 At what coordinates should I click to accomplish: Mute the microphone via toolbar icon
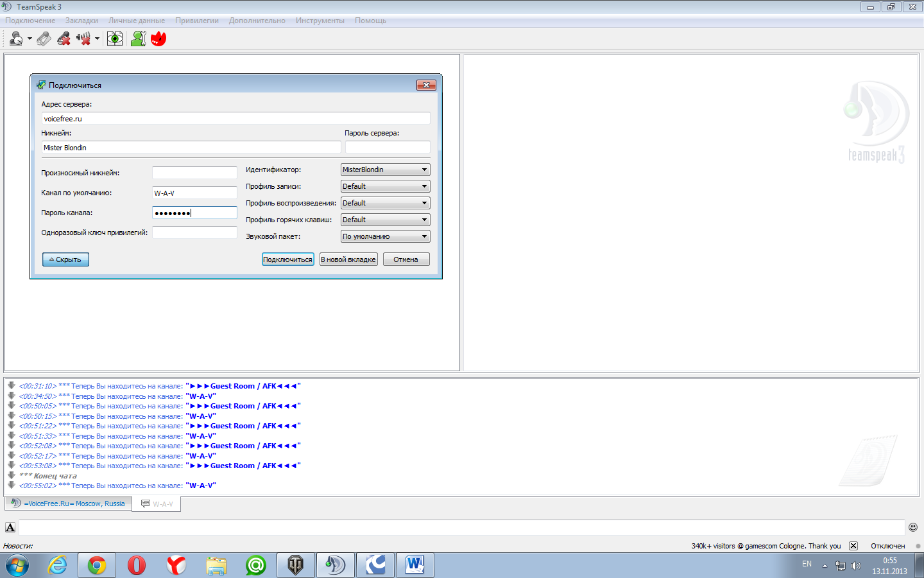pyautogui.click(x=64, y=39)
